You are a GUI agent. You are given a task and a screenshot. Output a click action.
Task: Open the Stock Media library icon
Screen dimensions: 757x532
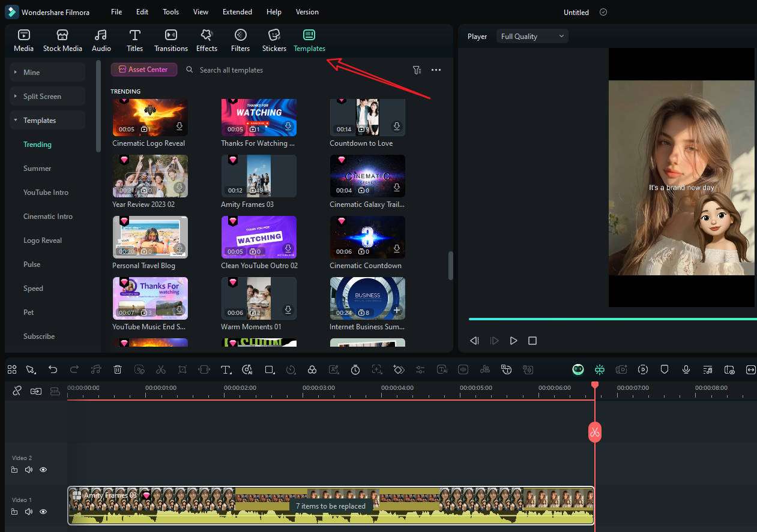(62, 35)
